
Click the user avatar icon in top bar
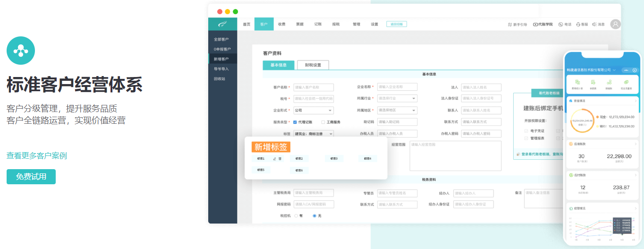pyautogui.click(x=615, y=25)
